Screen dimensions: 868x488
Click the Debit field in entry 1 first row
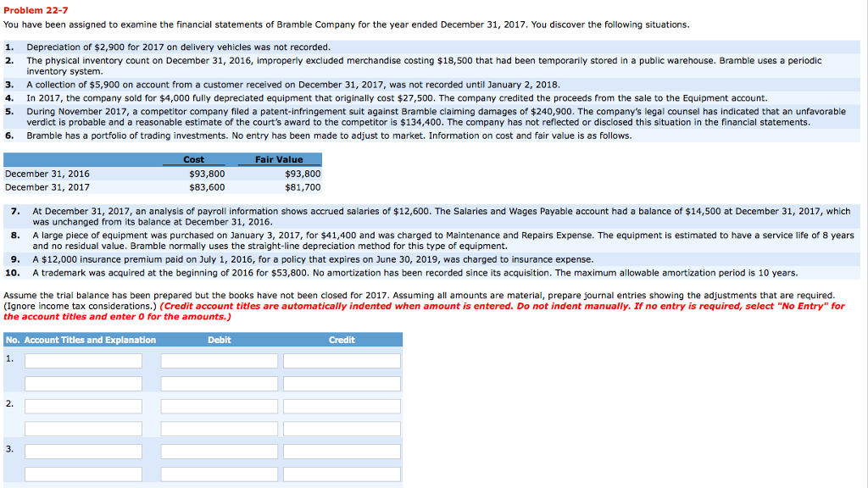[218, 360]
